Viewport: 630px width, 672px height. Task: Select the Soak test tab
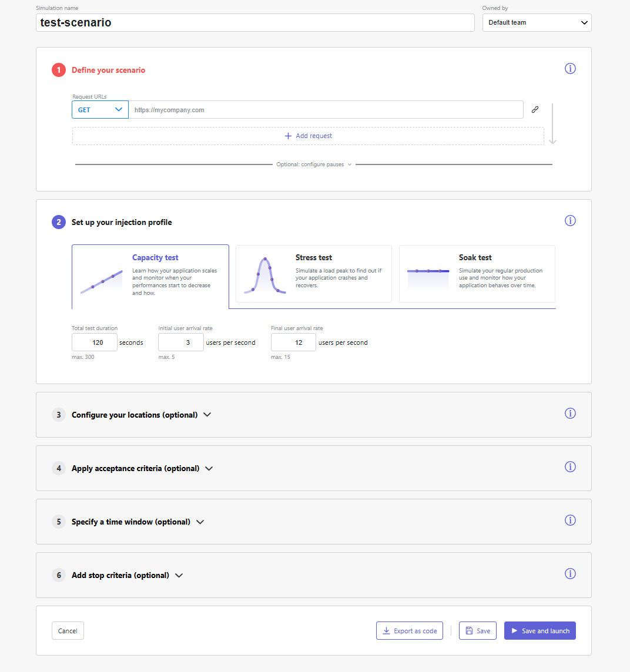coord(477,274)
